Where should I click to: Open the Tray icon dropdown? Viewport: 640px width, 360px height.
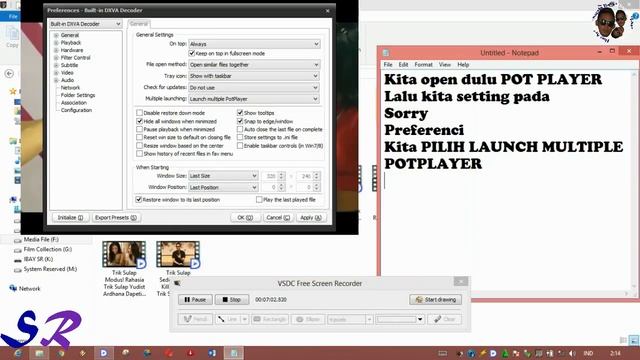(254, 76)
